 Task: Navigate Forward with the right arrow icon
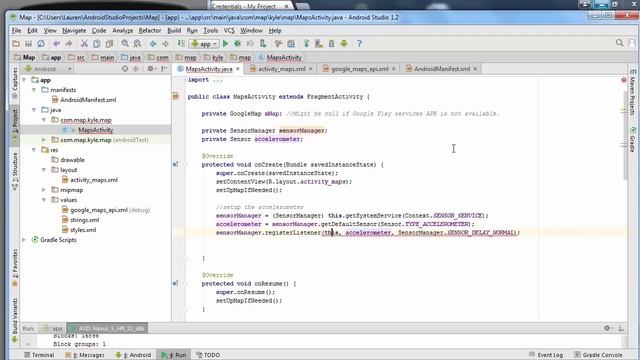coord(165,44)
